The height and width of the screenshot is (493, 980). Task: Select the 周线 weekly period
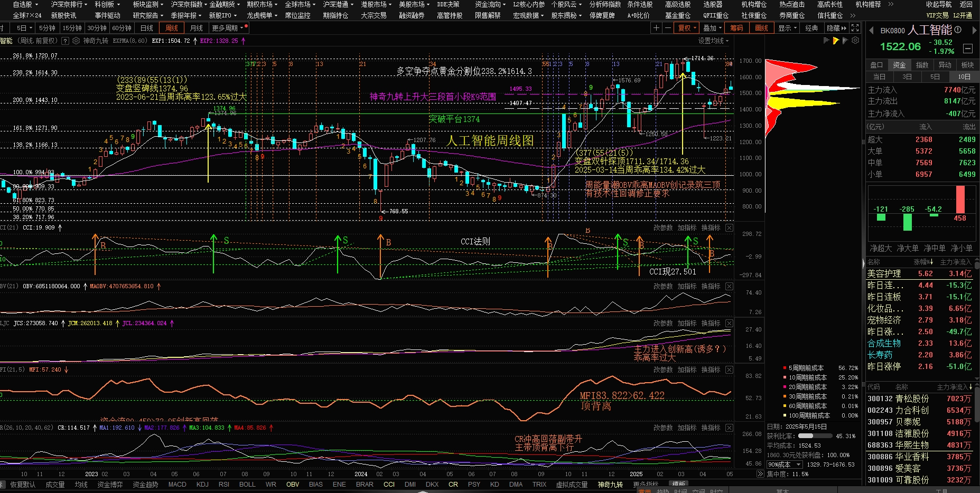pos(172,28)
